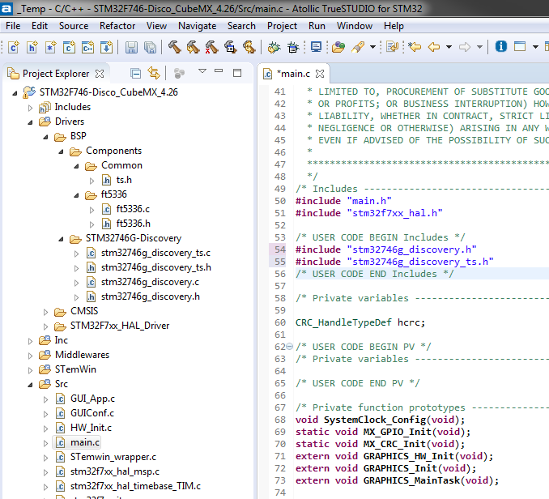
Task: Open the Navigate menu
Action: pyautogui.click(x=197, y=26)
